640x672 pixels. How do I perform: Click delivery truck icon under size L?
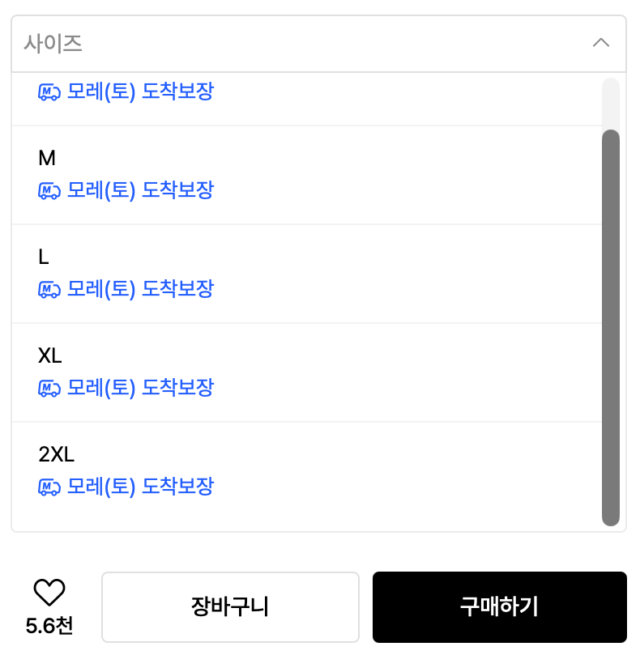tap(49, 290)
